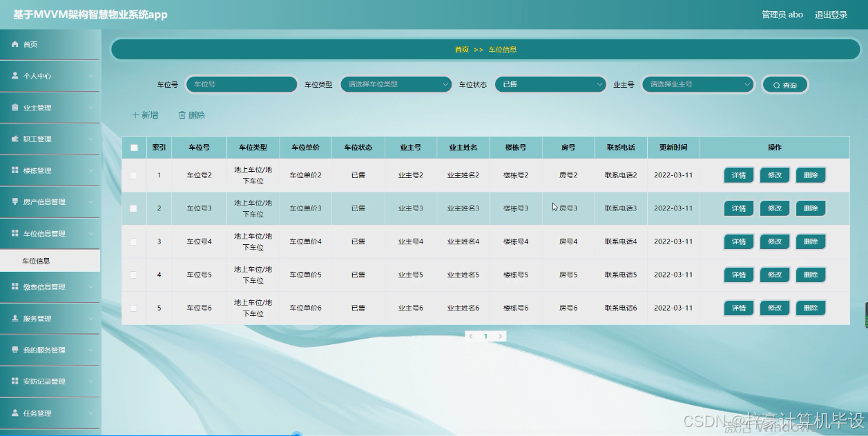The image size is (868, 436).
Task: Check the checkbox for row 车位号2
Action: point(134,175)
